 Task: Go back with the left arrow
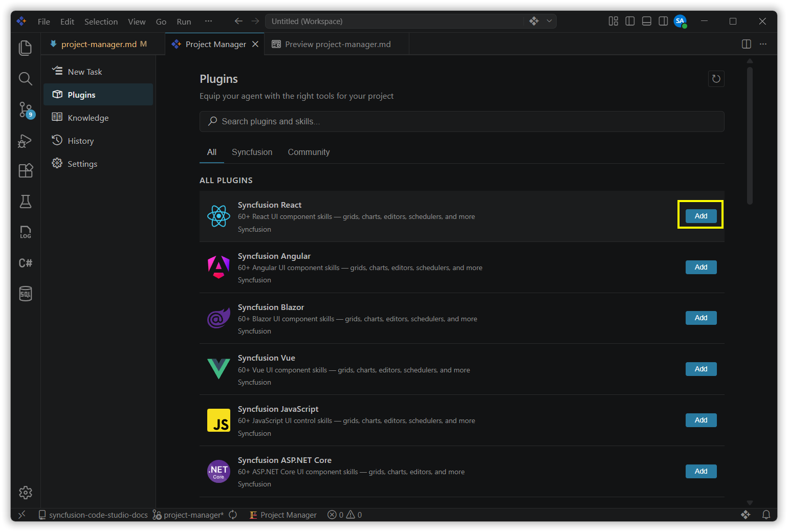coord(238,21)
